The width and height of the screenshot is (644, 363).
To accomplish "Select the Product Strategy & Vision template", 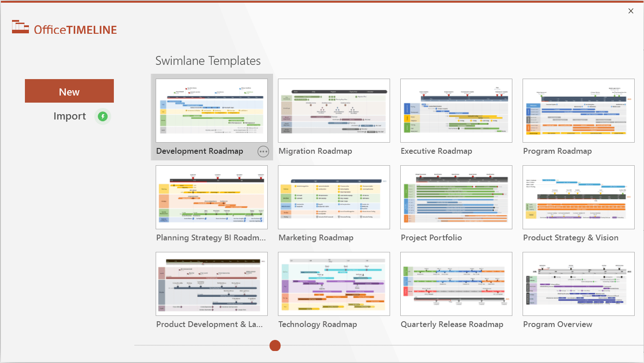I will coord(578,197).
